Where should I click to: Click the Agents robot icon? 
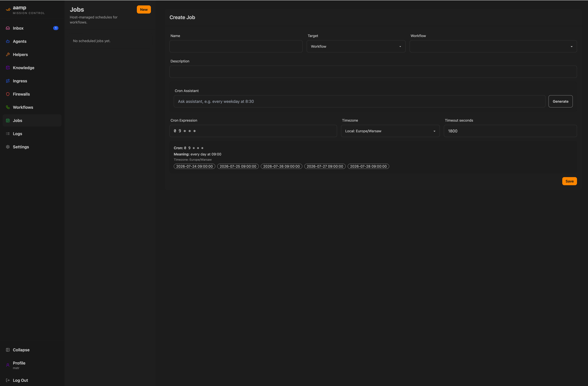pos(8,41)
